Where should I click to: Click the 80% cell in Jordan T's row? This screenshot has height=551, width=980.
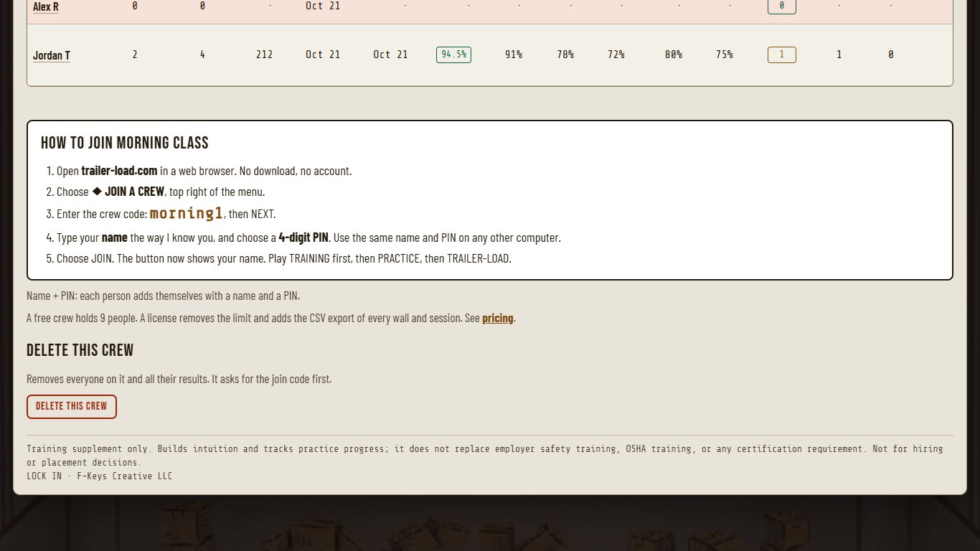pos(673,55)
